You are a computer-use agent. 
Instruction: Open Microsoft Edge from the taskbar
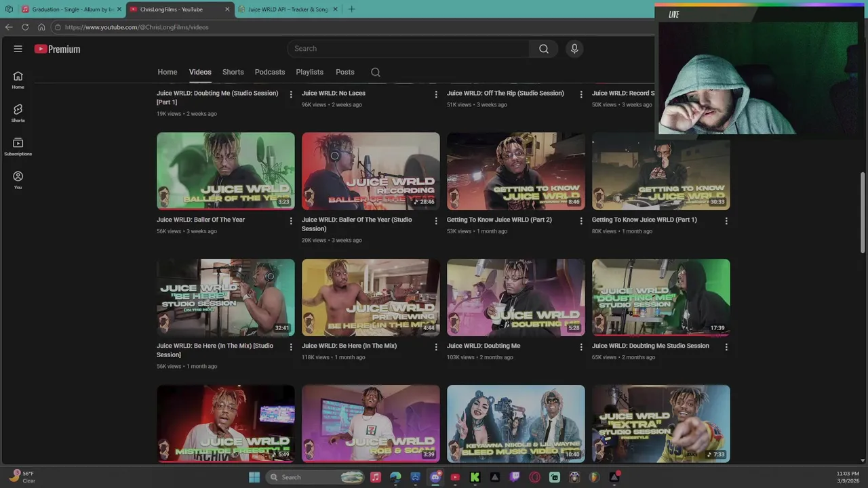coord(395,477)
